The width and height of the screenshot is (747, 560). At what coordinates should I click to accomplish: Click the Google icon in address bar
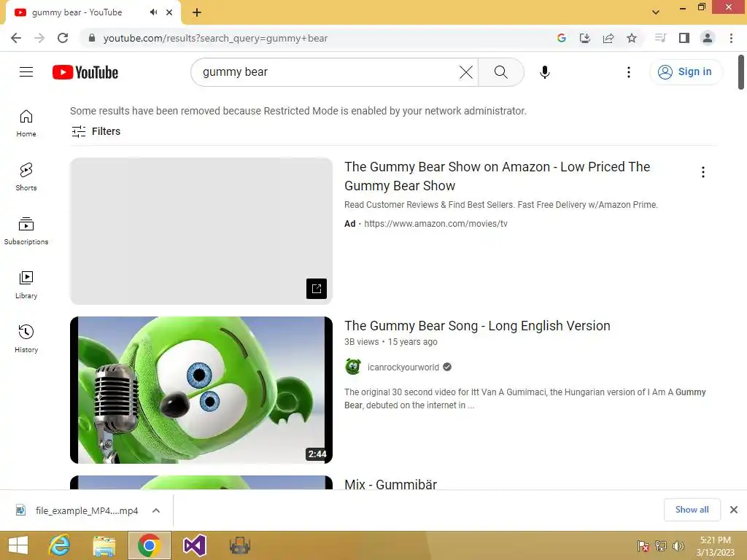click(x=562, y=38)
